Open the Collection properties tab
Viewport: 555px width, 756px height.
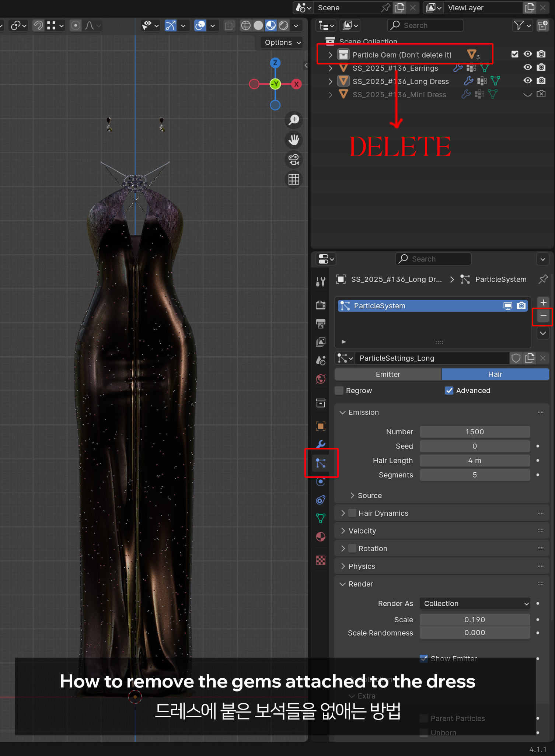click(321, 403)
